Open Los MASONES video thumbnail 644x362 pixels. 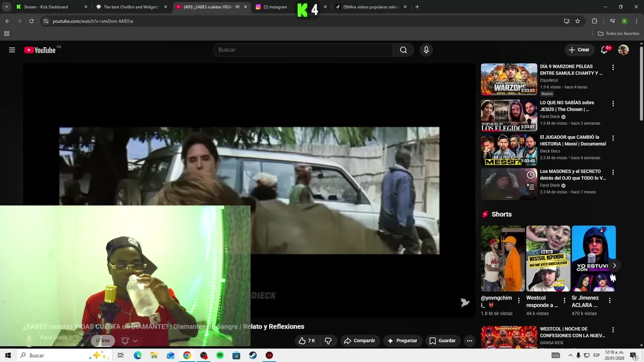[509, 184]
